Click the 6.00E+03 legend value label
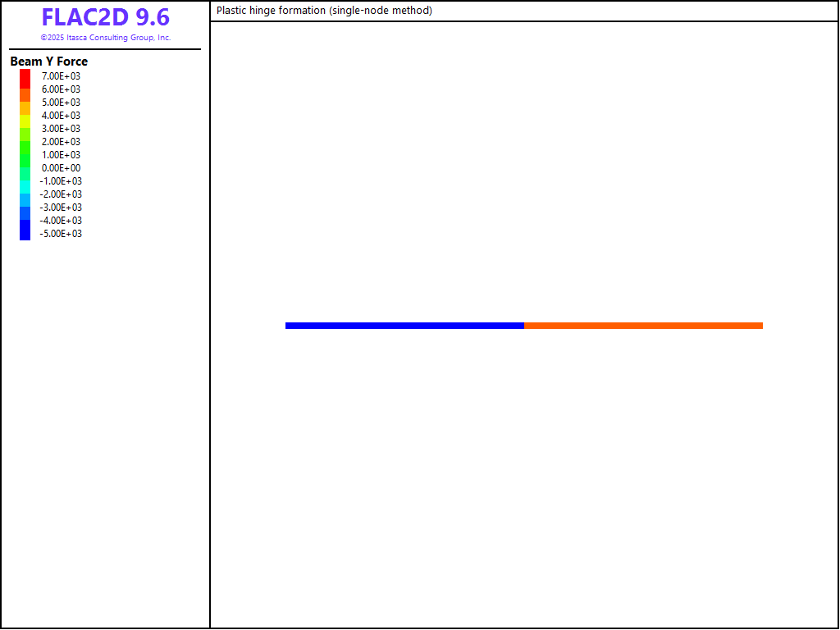This screenshot has width=840, height=630. point(62,89)
